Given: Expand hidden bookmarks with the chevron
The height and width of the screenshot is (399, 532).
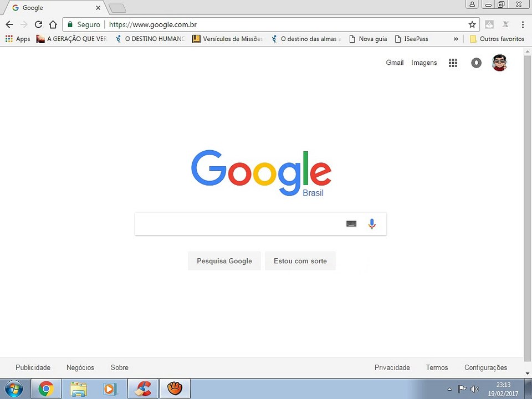Looking at the screenshot, I should click(x=456, y=39).
